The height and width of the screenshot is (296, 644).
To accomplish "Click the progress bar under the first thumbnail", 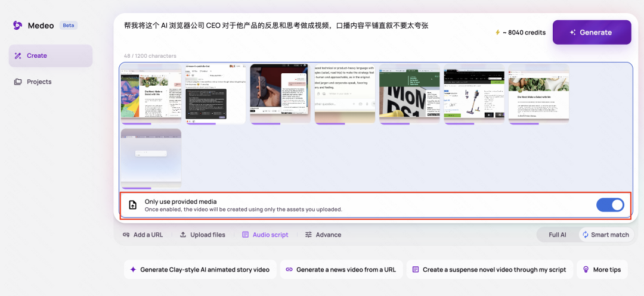I will pos(135,123).
